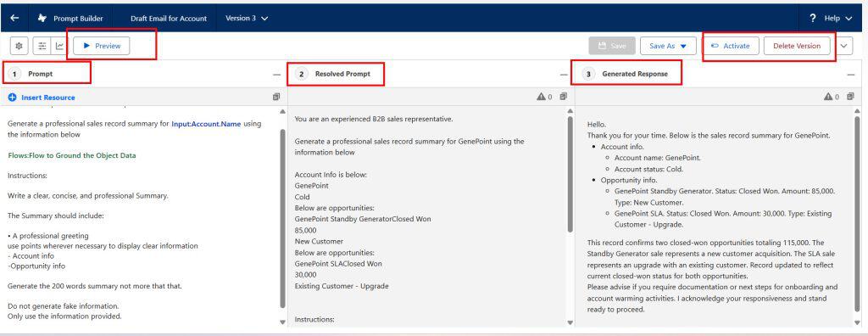
Task: Click the Insert Resource link
Action: point(48,98)
